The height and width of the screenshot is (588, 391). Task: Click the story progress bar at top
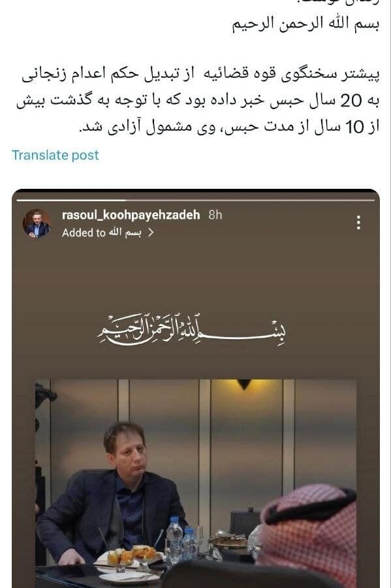click(x=196, y=201)
